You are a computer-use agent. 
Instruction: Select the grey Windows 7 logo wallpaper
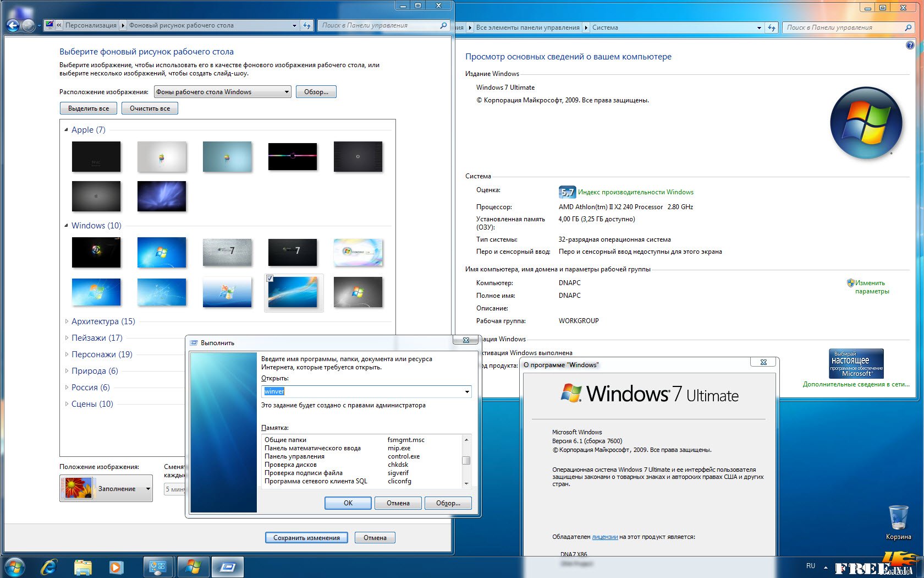point(227,252)
